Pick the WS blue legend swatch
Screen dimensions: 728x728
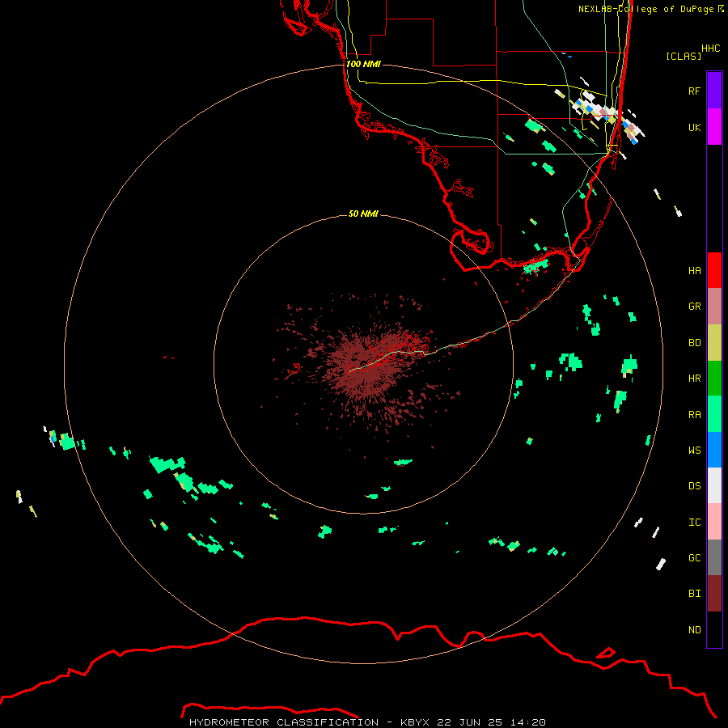pyautogui.click(x=714, y=450)
